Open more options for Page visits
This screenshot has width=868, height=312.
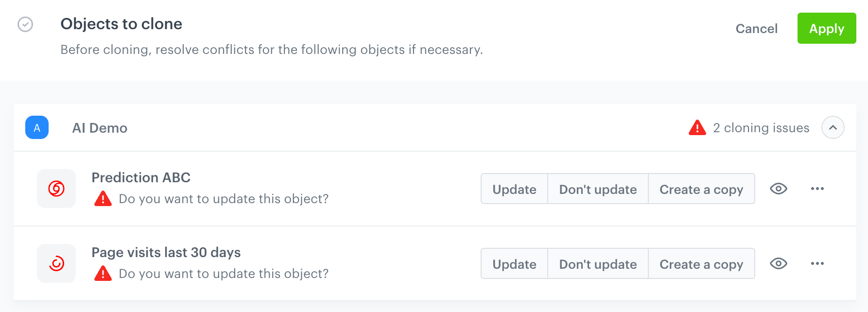817,263
